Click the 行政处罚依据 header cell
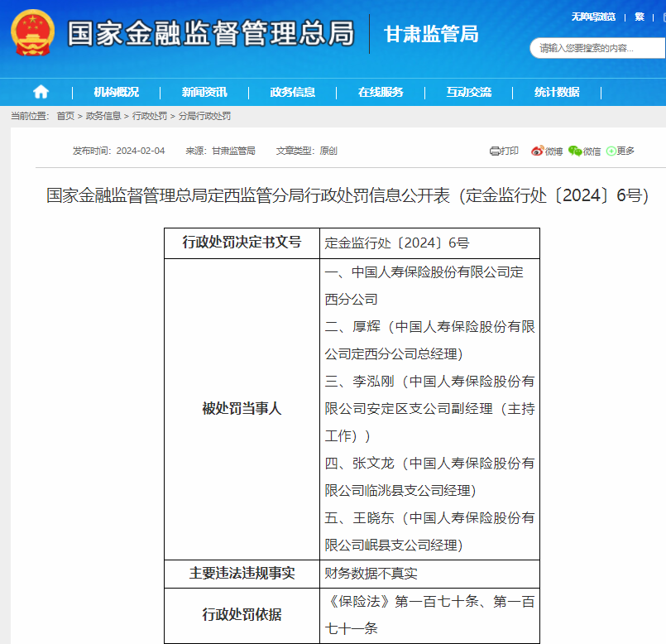 click(x=242, y=615)
